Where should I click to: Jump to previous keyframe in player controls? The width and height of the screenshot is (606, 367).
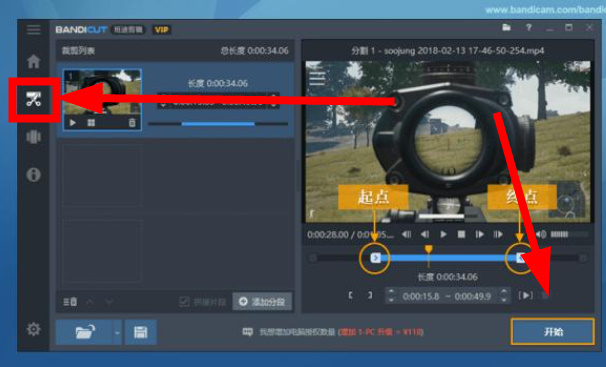(406, 234)
